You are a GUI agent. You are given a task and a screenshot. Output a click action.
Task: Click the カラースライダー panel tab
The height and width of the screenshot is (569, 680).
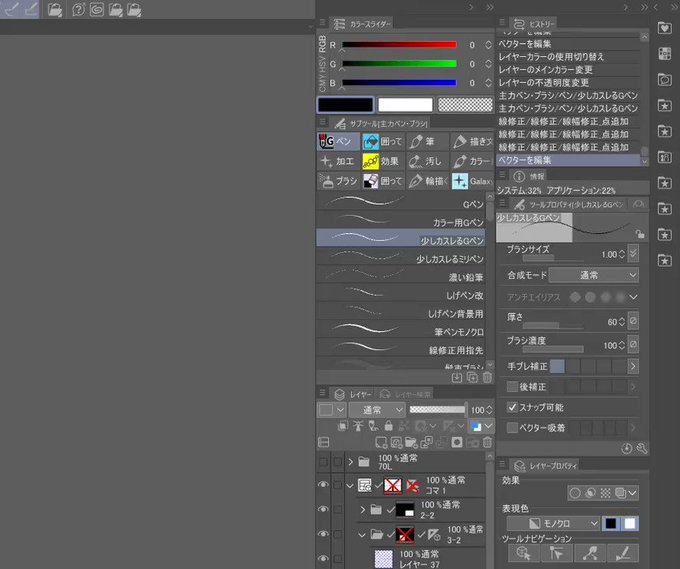(x=363, y=24)
